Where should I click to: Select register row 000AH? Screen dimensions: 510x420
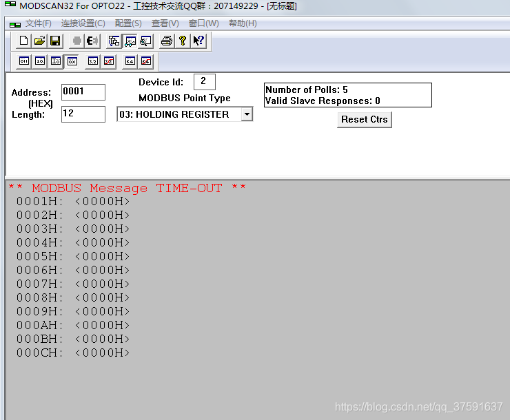tap(73, 325)
